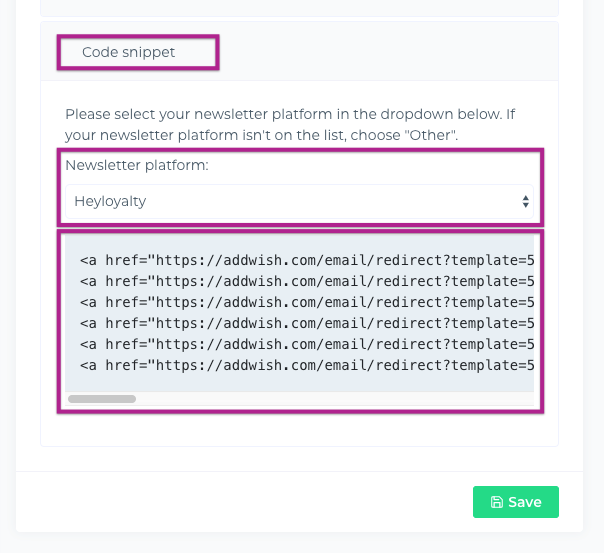The width and height of the screenshot is (604, 553).
Task: Click the third line of the code snippet
Action: click(305, 302)
